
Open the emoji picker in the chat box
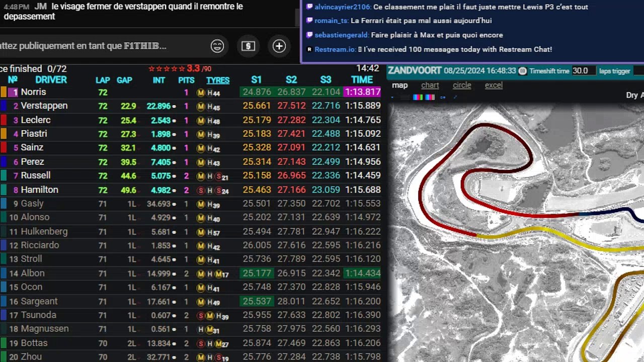[x=217, y=46]
